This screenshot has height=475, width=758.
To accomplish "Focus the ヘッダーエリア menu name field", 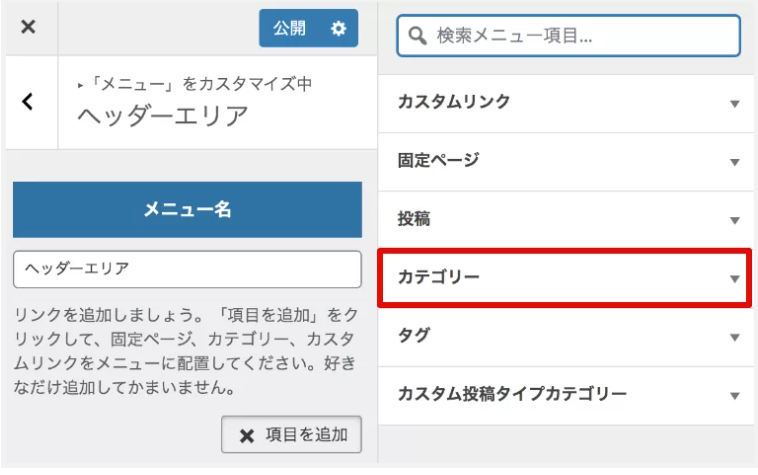I will point(187,269).
